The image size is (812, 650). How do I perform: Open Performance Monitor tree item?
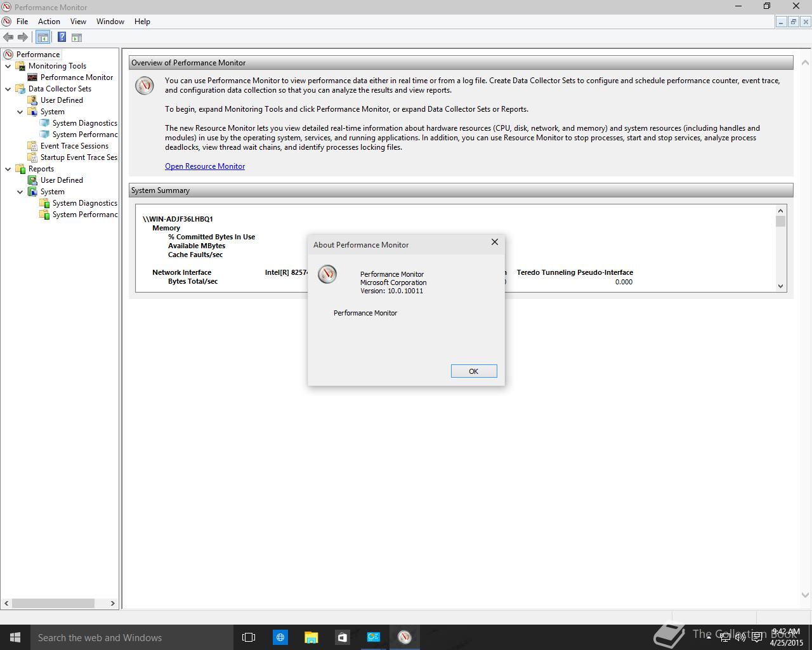pyautogui.click(x=77, y=77)
